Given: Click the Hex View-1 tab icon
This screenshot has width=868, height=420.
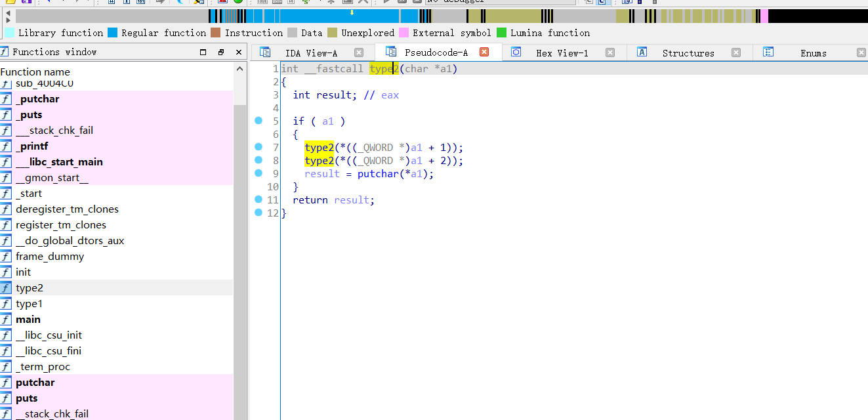Looking at the screenshot, I should [x=516, y=52].
